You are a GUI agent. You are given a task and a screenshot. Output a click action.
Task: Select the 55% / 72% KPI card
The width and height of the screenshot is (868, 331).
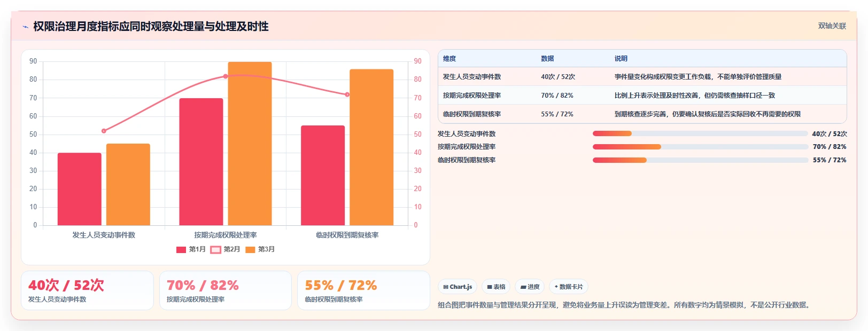point(363,290)
